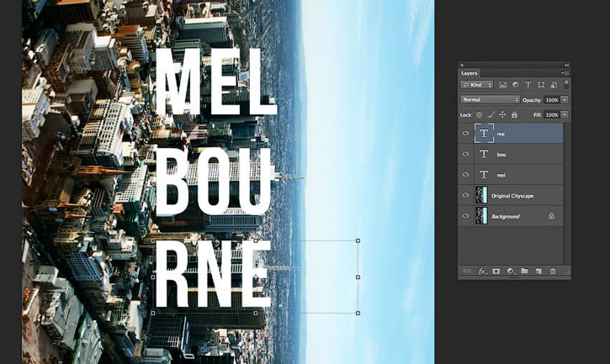Open the Kind filter dropdown
The height and width of the screenshot is (364, 610).
click(477, 84)
